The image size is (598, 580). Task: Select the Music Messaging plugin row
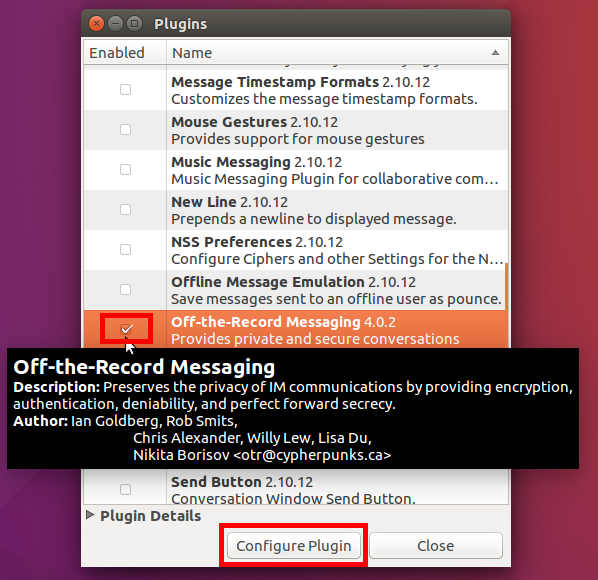click(296, 170)
